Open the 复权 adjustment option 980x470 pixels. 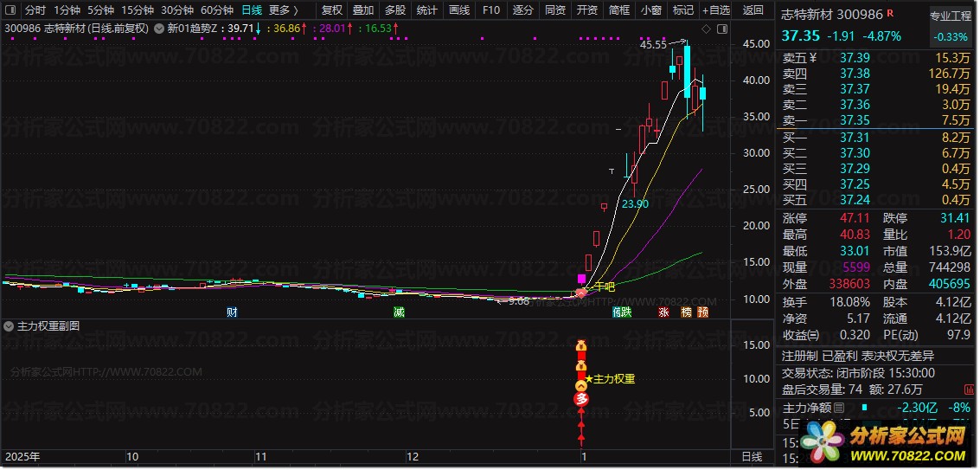tap(331, 10)
